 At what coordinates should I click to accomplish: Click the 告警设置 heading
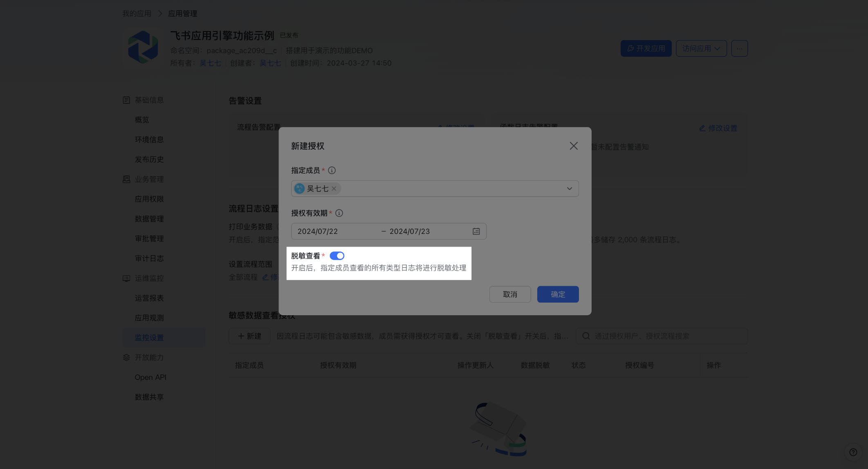tap(245, 101)
